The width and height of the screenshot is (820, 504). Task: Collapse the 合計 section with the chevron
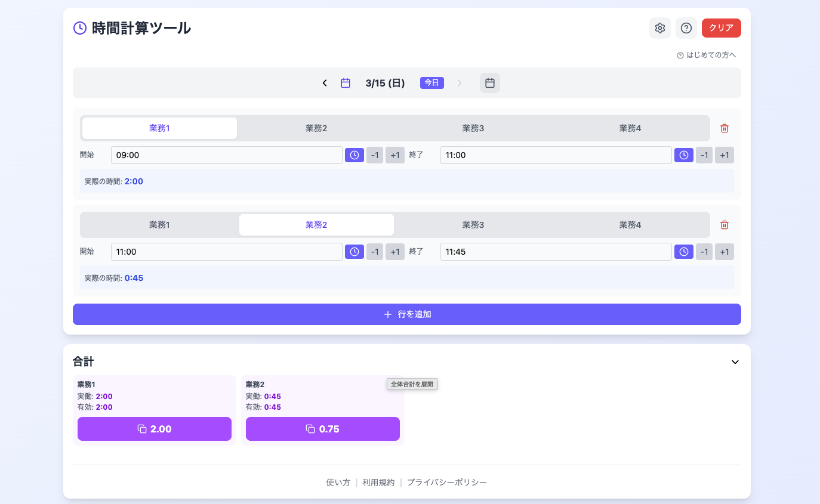tap(735, 362)
